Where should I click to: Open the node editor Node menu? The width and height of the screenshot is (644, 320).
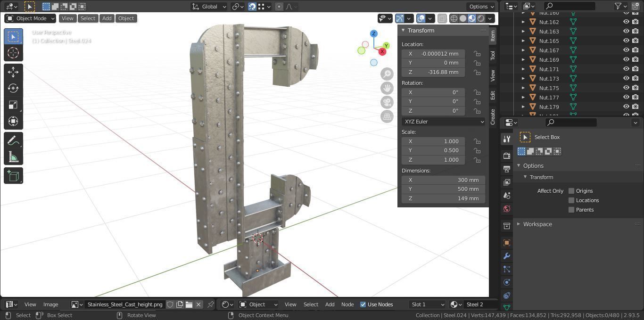coord(347,304)
